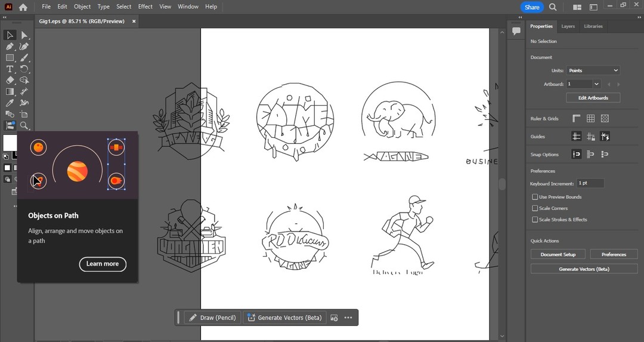
Task: Enable Use Preview Bounds checkbox
Action: (535, 197)
